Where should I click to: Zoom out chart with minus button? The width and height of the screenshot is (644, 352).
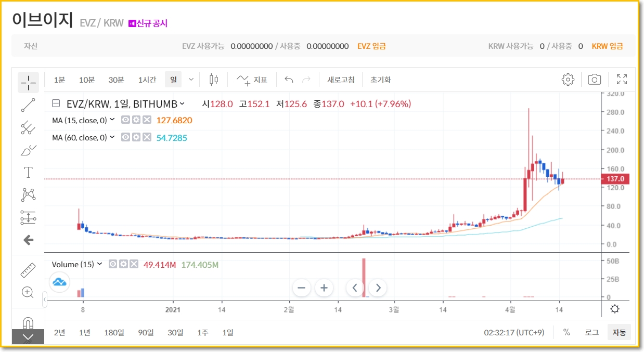(x=301, y=288)
